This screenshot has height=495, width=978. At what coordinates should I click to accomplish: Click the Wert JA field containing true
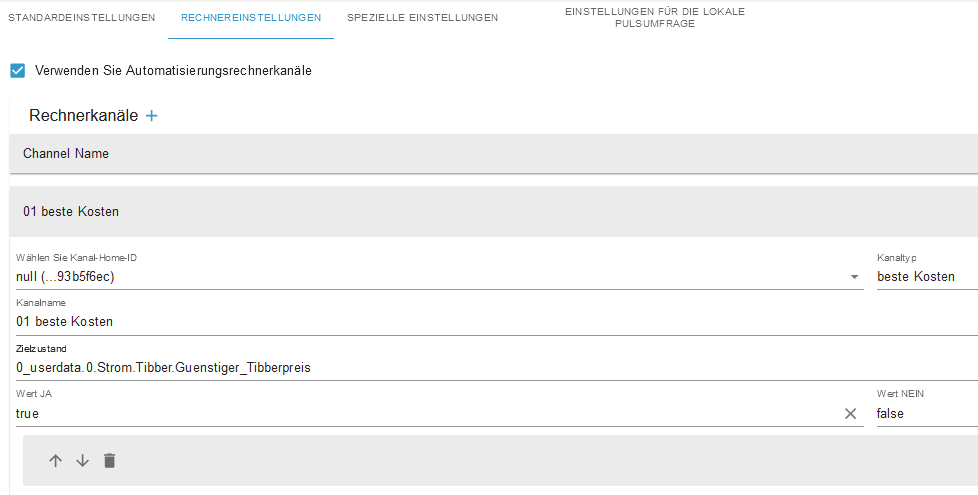click(420, 413)
